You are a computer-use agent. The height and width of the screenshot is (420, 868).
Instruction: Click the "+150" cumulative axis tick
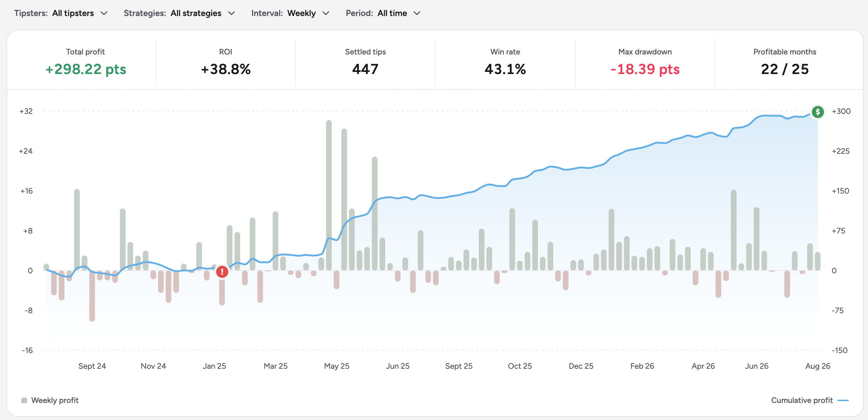tap(841, 191)
